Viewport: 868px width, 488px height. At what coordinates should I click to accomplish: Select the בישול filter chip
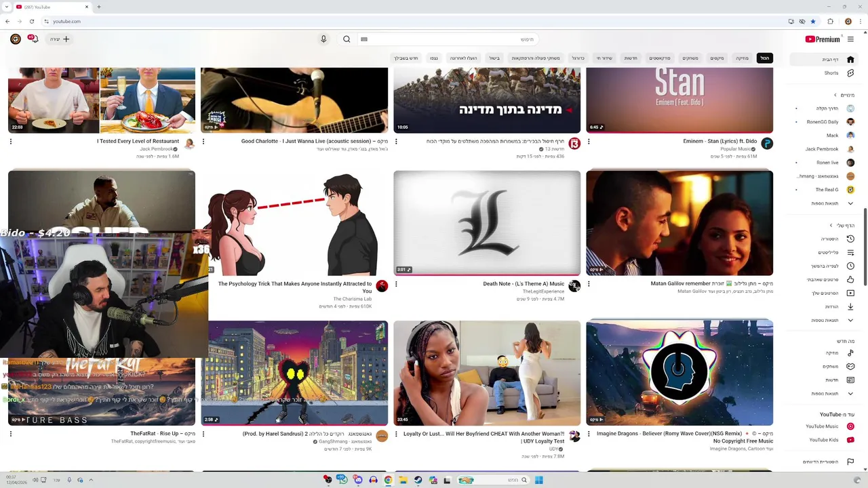[x=494, y=58]
